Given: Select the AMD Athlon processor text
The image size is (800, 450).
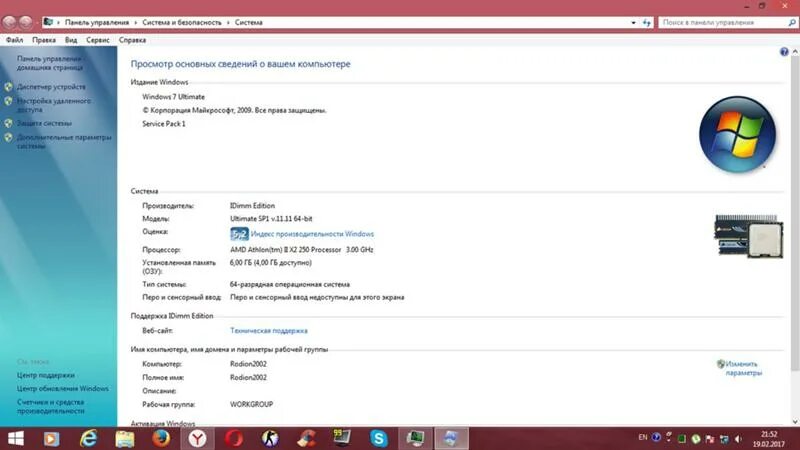Looking at the screenshot, I should (x=302, y=249).
